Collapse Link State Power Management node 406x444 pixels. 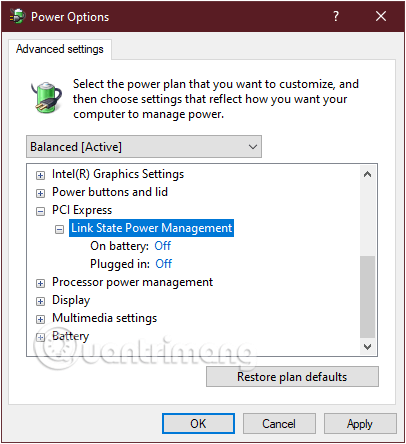pyautogui.click(x=59, y=229)
